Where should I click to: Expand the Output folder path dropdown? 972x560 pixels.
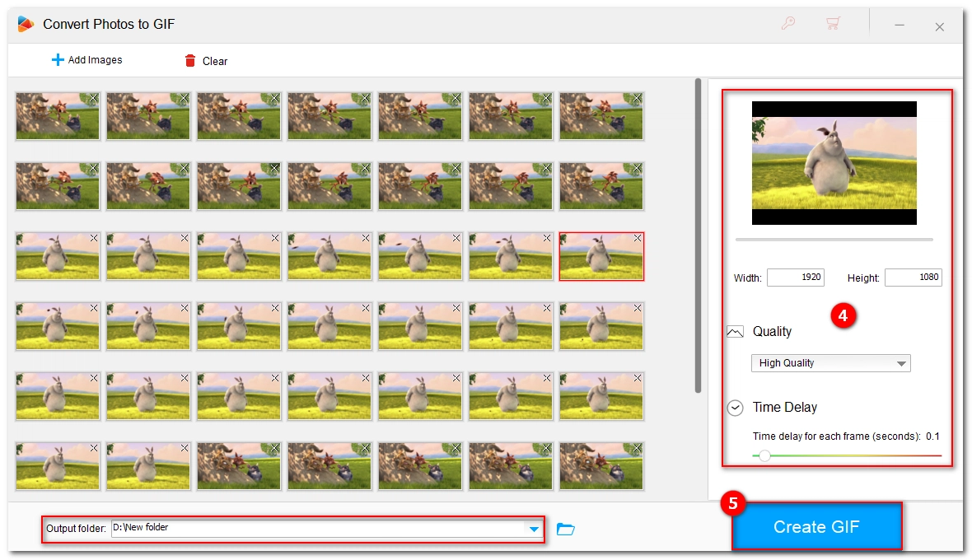tap(534, 529)
